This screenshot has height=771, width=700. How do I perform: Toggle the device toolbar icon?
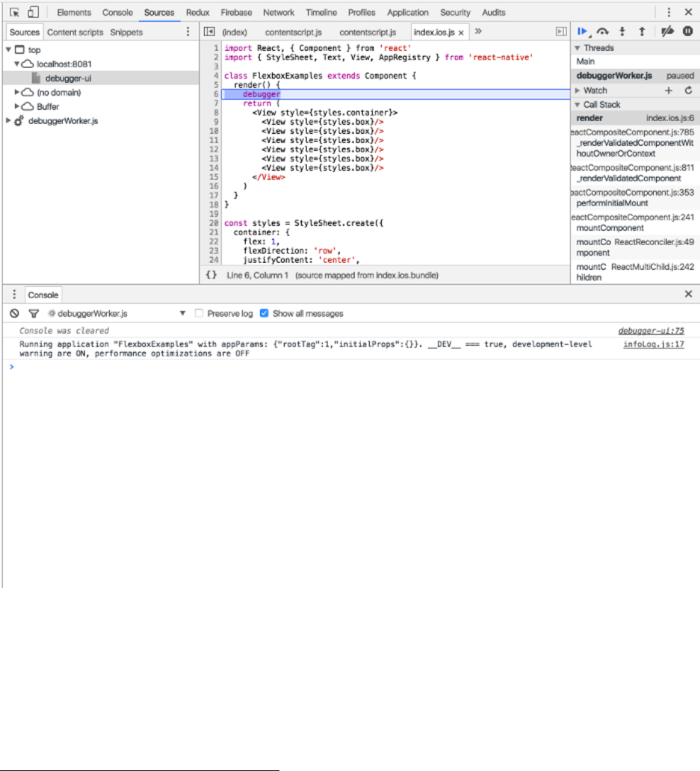33,12
